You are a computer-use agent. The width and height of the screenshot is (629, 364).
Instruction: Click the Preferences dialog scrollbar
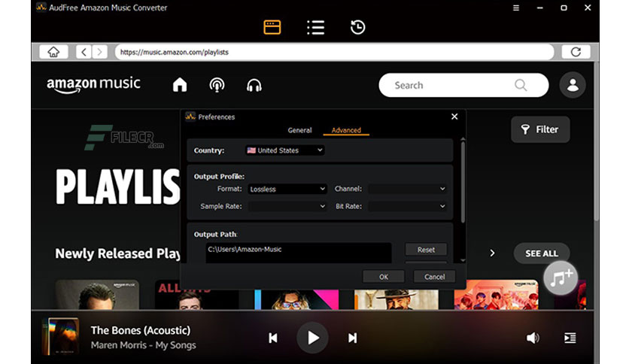pyautogui.click(x=463, y=183)
